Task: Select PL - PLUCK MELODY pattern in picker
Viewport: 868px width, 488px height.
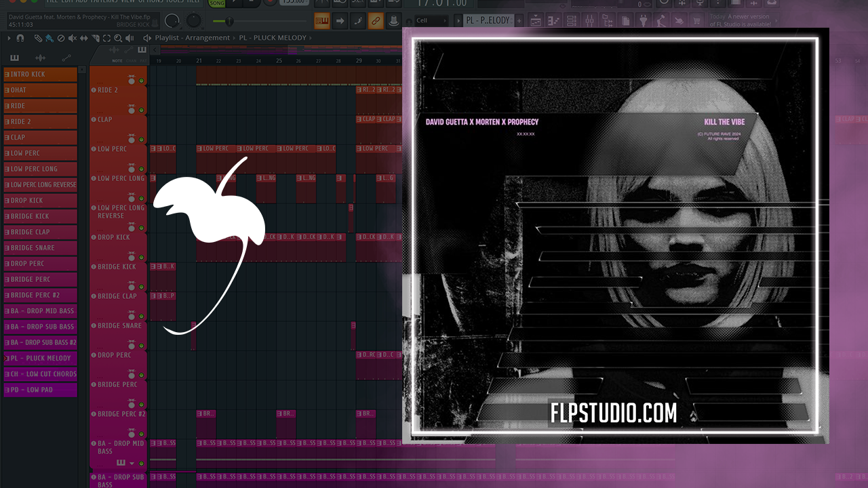Action: 40,358
